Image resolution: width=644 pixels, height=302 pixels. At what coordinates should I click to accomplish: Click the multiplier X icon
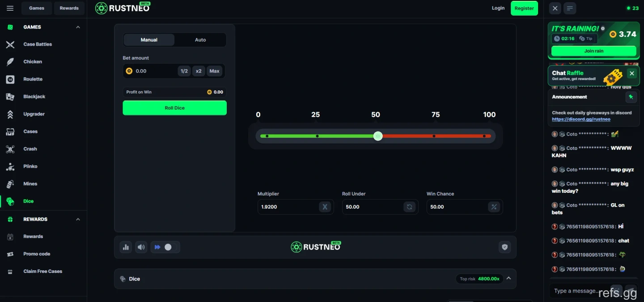(325, 207)
